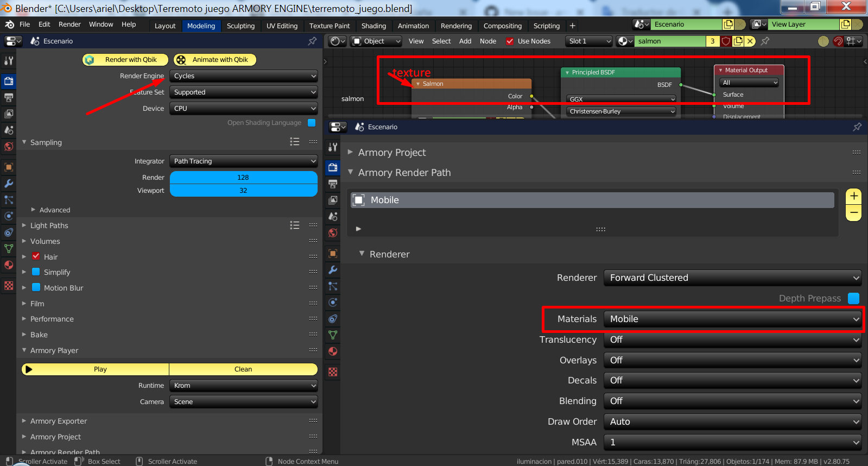
Task: Open World properties tab in right lower panel
Action: 333,232
